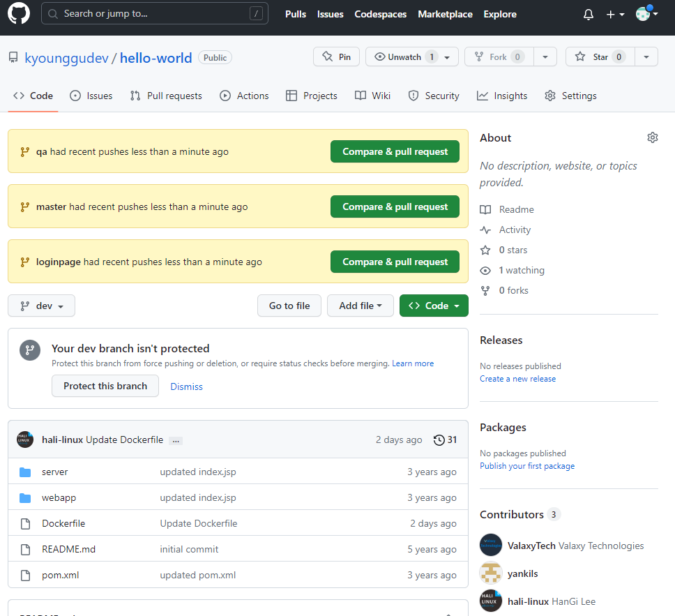Open the kyounggudev owner link
Viewport: 675px width, 616px height.
pyautogui.click(x=66, y=58)
